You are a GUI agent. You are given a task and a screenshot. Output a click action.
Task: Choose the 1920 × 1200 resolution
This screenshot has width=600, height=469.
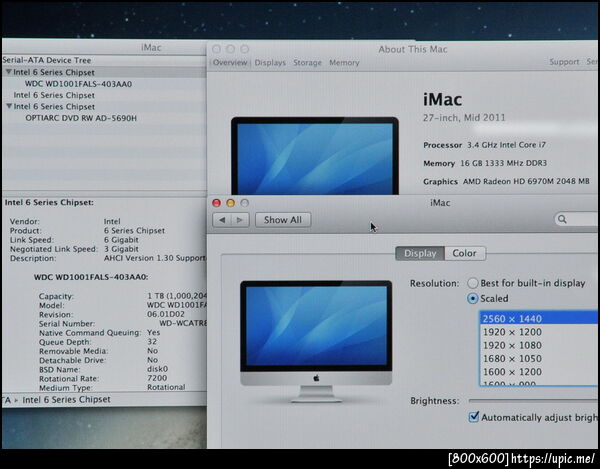(x=538, y=332)
